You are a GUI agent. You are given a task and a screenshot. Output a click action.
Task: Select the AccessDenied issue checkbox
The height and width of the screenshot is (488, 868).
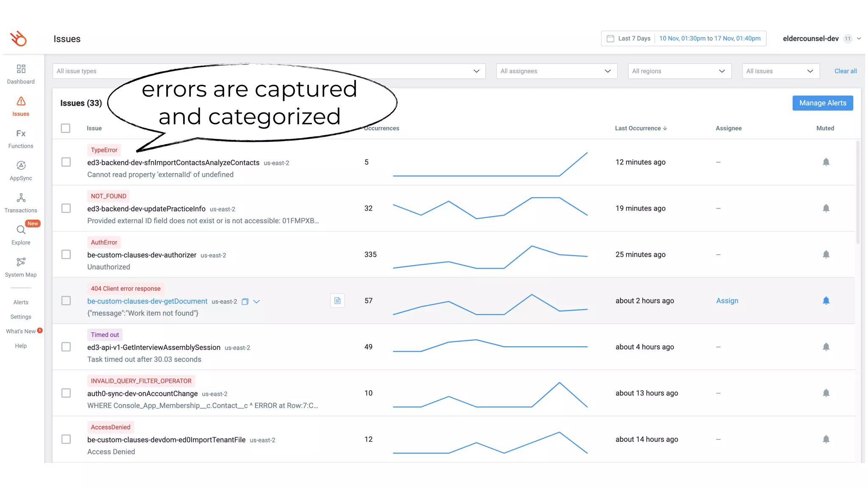(66, 439)
